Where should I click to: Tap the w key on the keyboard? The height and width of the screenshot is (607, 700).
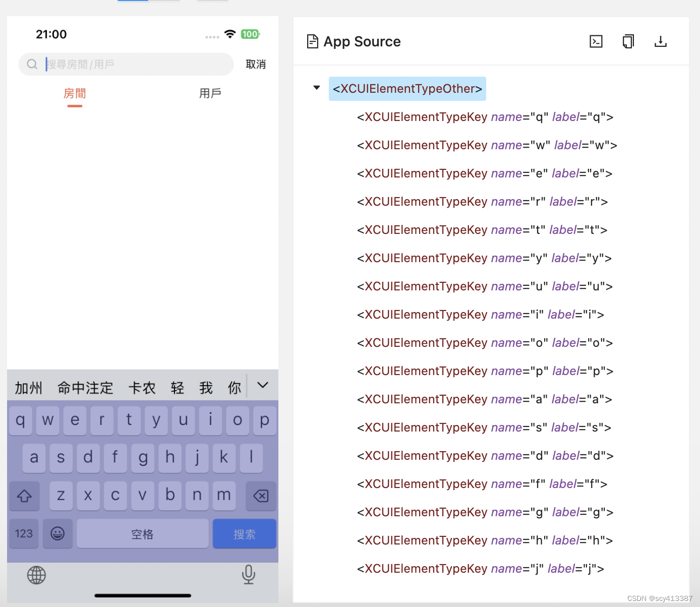coord(48,420)
